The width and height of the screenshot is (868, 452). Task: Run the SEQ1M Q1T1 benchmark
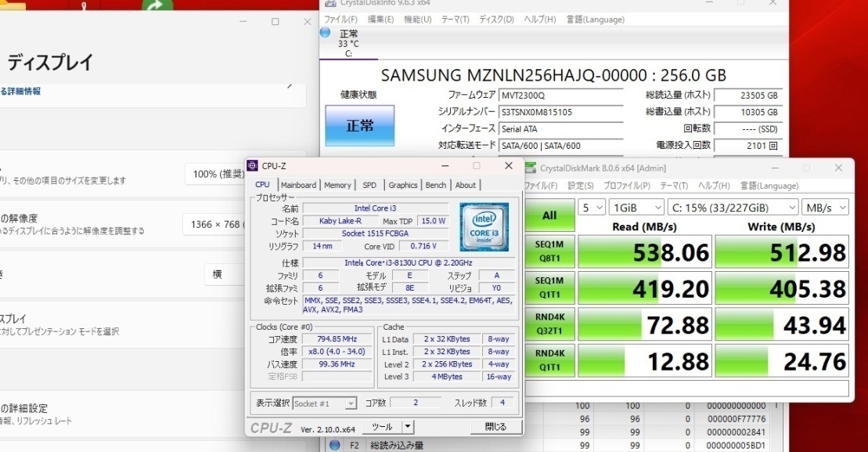click(x=549, y=287)
